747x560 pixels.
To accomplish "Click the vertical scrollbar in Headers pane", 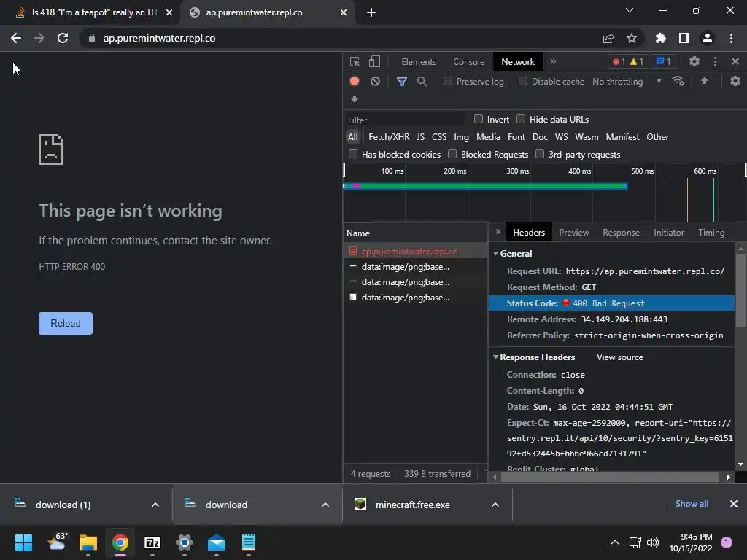I will click(x=740, y=290).
